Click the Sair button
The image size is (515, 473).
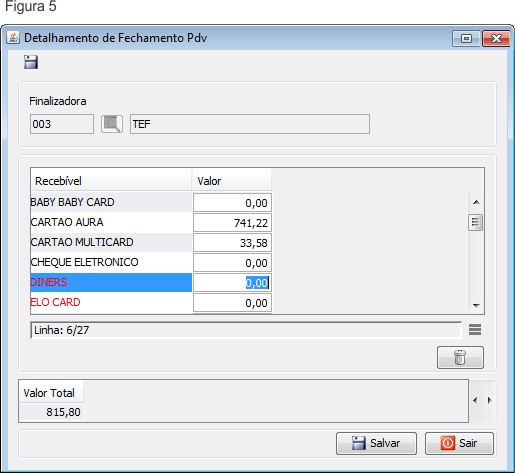[459, 443]
